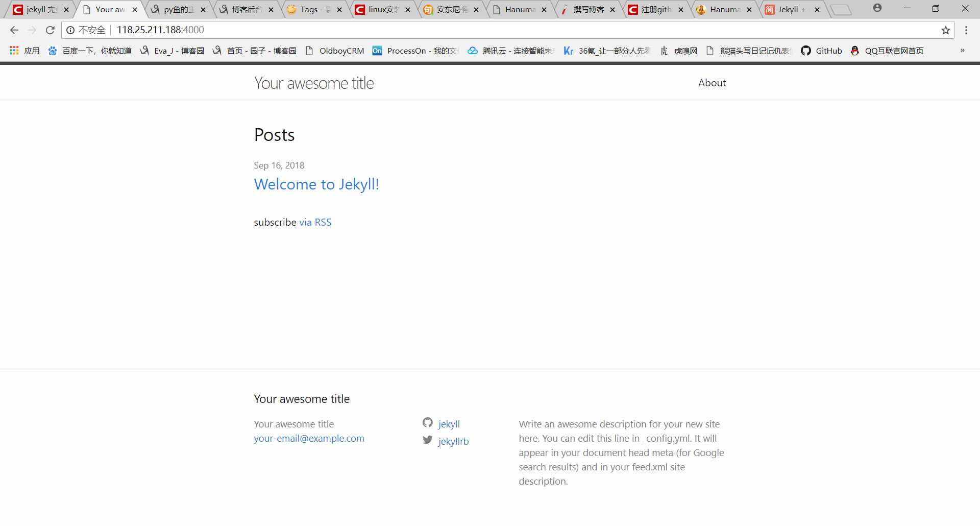Click the not-secure site info icon
This screenshot has width=980, height=526.
(x=70, y=30)
